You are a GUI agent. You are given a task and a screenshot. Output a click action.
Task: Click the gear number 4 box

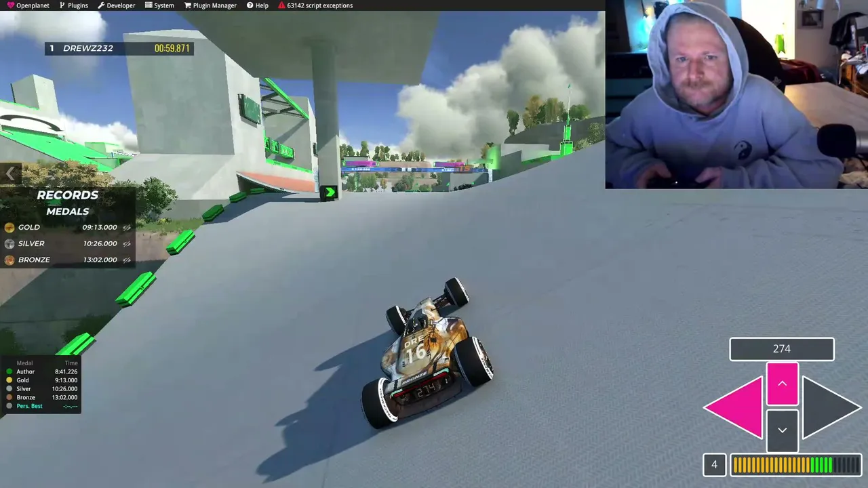pyautogui.click(x=714, y=465)
